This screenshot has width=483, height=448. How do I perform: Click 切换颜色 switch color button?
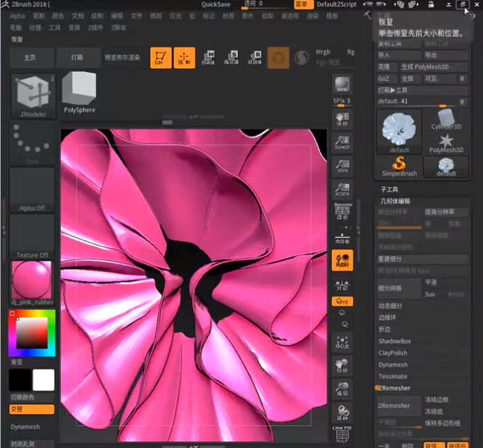[x=32, y=398]
